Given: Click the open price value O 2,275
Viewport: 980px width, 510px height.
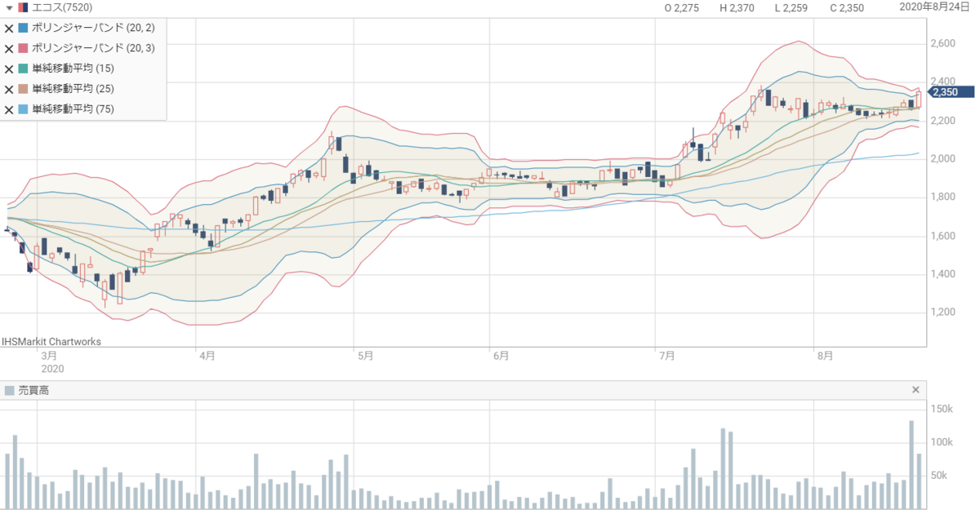Looking at the screenshot, I should (x=681, y=8).
